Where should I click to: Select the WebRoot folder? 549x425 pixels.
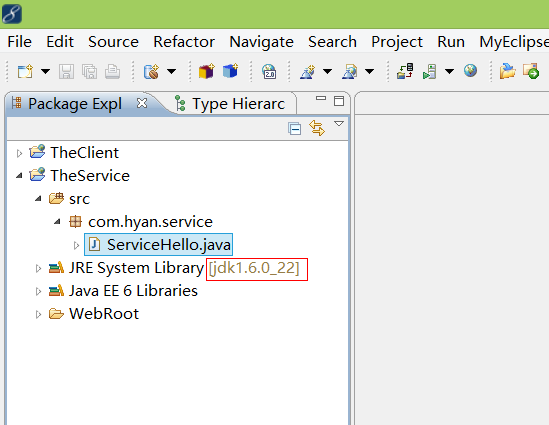[x=104, y=314]
